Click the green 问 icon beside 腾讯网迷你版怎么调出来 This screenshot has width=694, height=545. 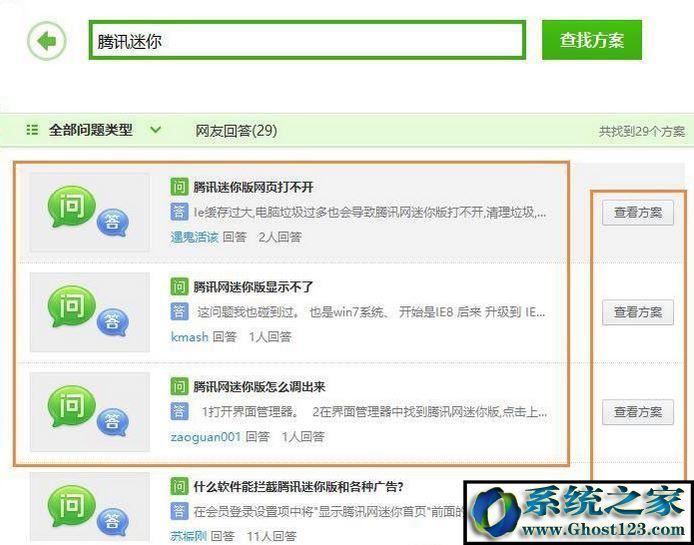click(179, 387)
